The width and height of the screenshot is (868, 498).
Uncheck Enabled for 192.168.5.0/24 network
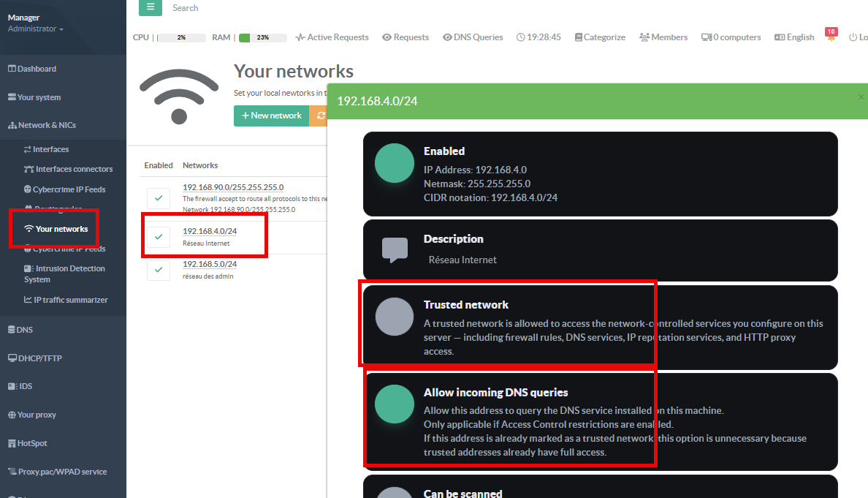tap(158, 269)
